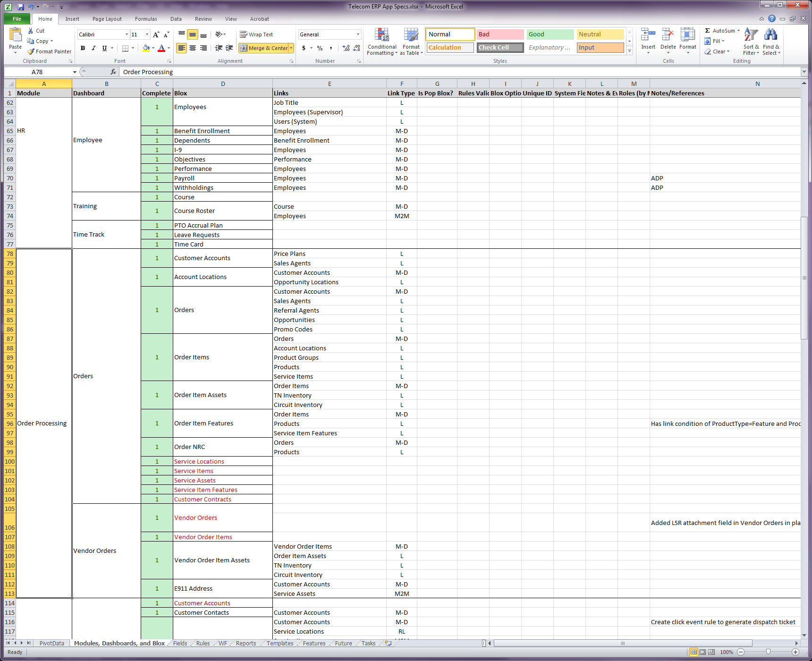Expand the formula bar
This screenshot has height=661, width=812.
click(x=804, y=72)
